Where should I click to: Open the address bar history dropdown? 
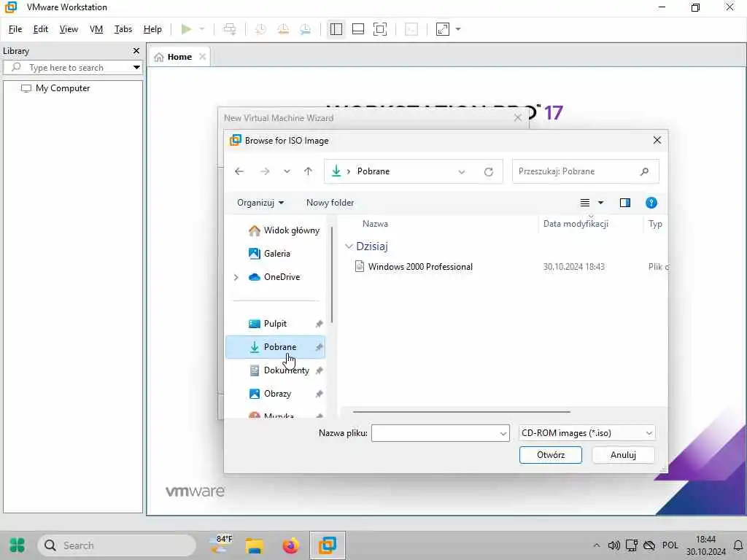pos(462,172)
